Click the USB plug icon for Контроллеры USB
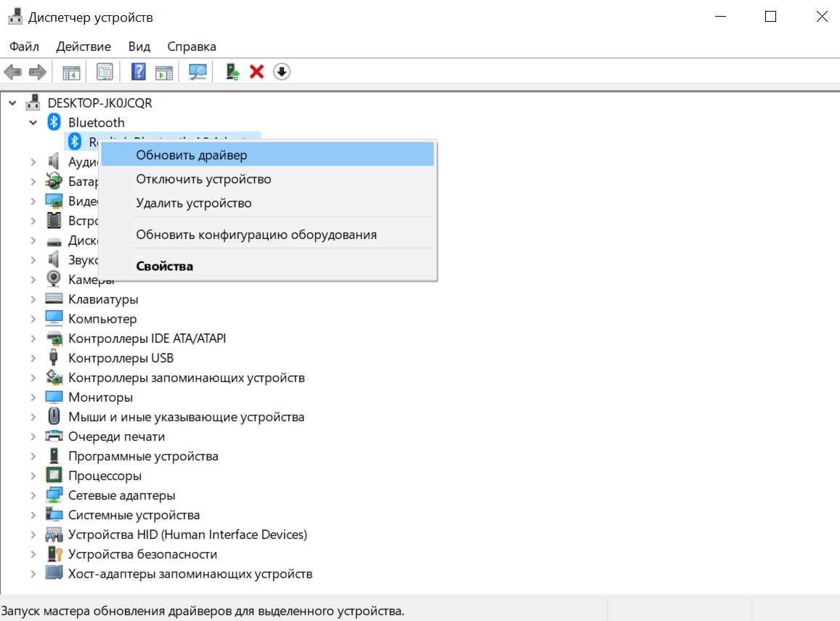840x621 pixels. point(54,357)
